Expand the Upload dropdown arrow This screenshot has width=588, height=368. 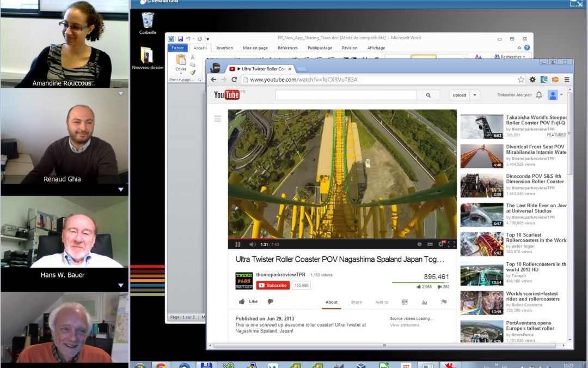coord(475,95)
